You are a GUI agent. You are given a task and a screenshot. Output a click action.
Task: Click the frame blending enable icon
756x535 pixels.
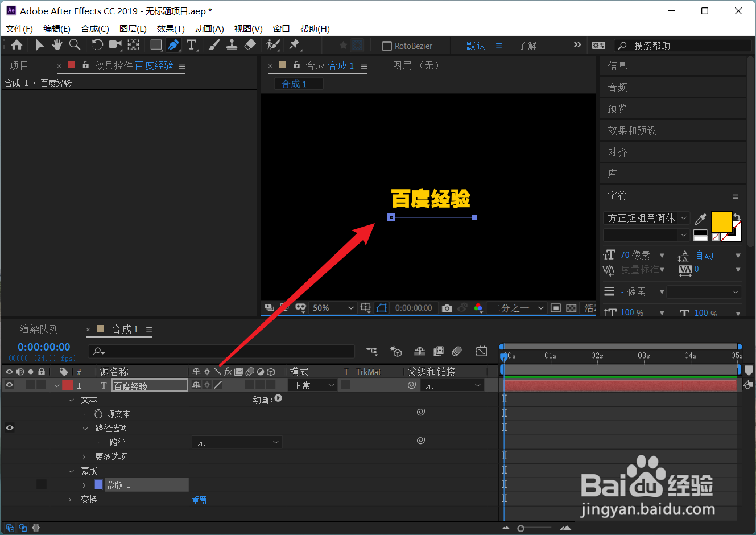pos(439,351)
